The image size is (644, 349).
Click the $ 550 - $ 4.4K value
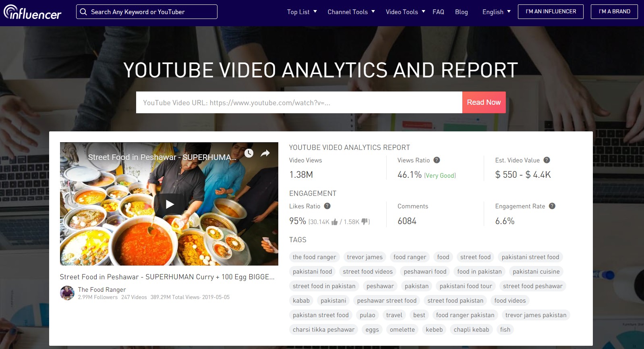[x=523, y=174]
